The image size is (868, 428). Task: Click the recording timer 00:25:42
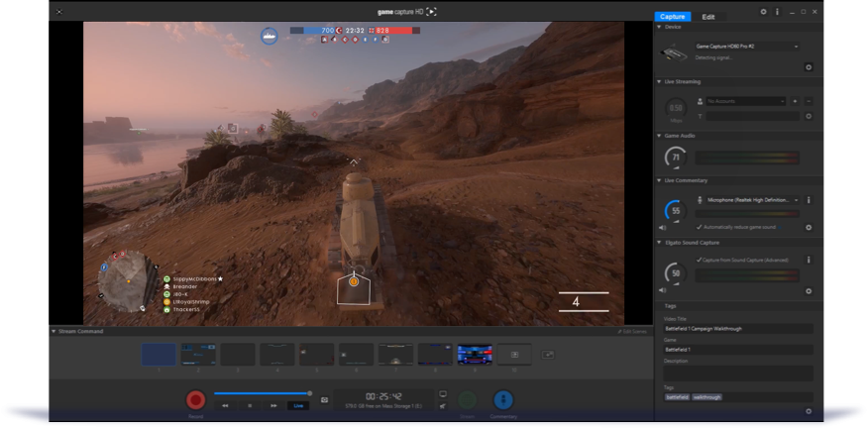pos(383,396)
